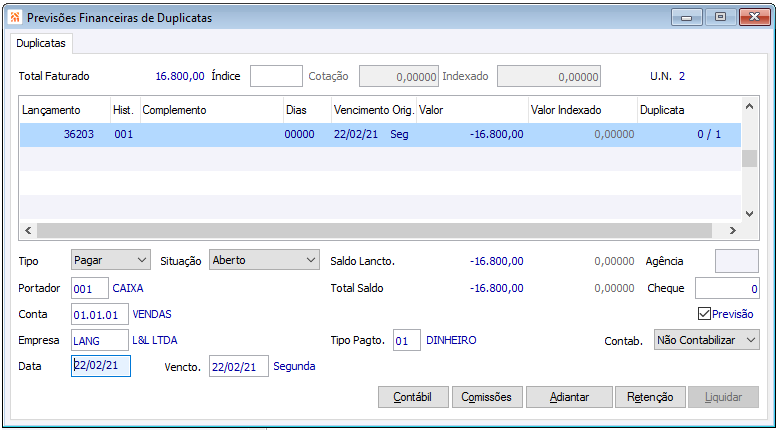Viewport: 777px width, 430px height.
Task: Click the Cotação value field
Action: click(x=399, y=76)
